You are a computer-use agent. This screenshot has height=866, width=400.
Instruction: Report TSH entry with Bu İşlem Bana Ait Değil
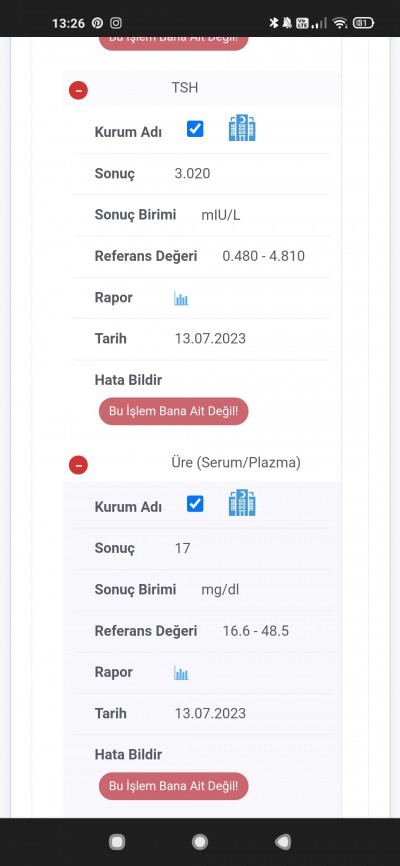click(173, 411)
